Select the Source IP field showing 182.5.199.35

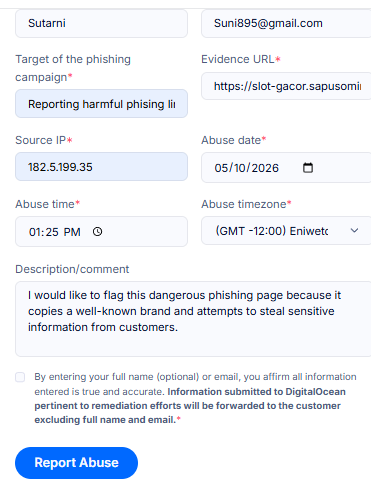pos(101,167)
